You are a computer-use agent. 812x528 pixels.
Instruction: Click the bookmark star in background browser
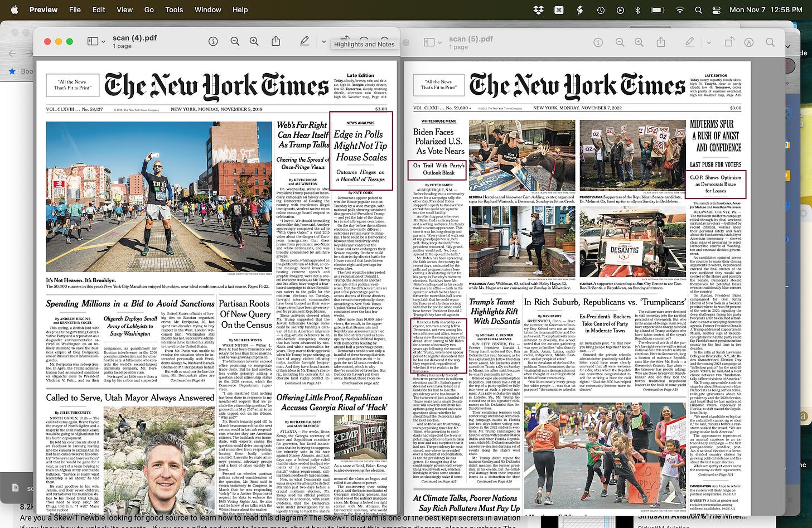[x=12, y=71]
